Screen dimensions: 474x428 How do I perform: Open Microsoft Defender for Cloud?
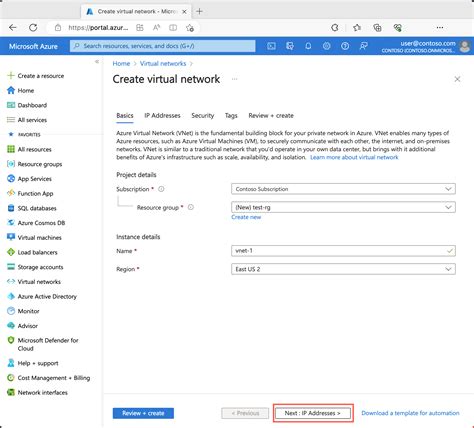coord(43,344)
